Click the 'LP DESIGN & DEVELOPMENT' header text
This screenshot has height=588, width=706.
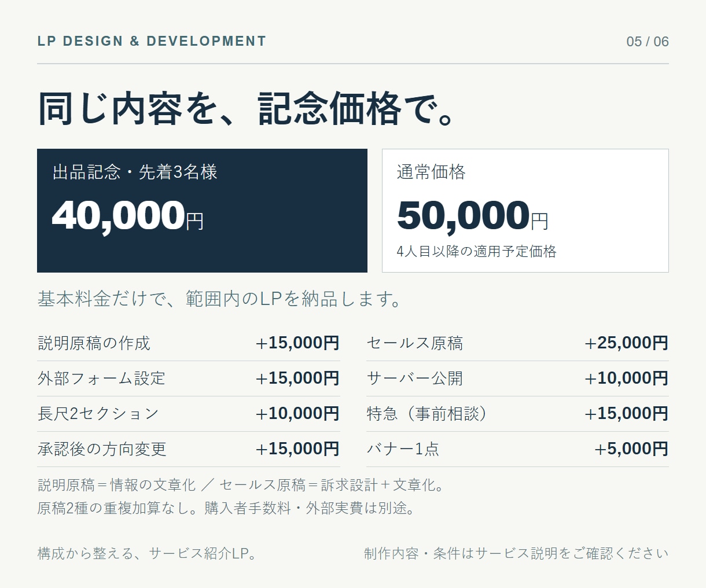point(152,41)
